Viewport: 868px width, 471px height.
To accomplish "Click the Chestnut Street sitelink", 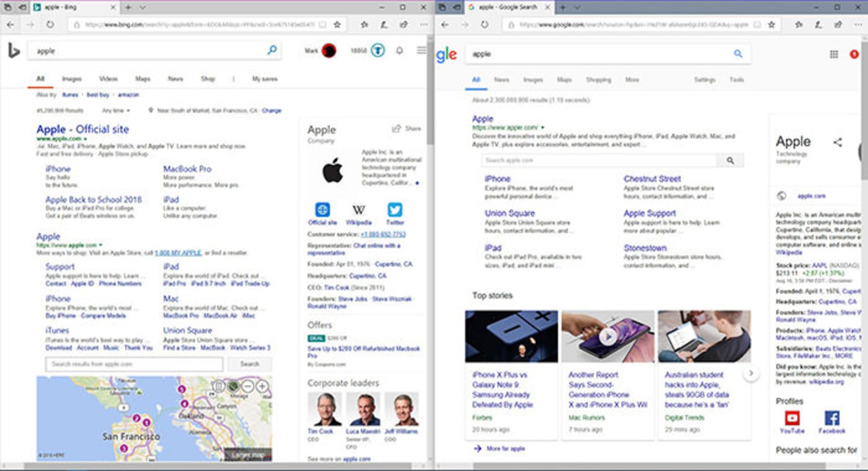I will point(652,179).
